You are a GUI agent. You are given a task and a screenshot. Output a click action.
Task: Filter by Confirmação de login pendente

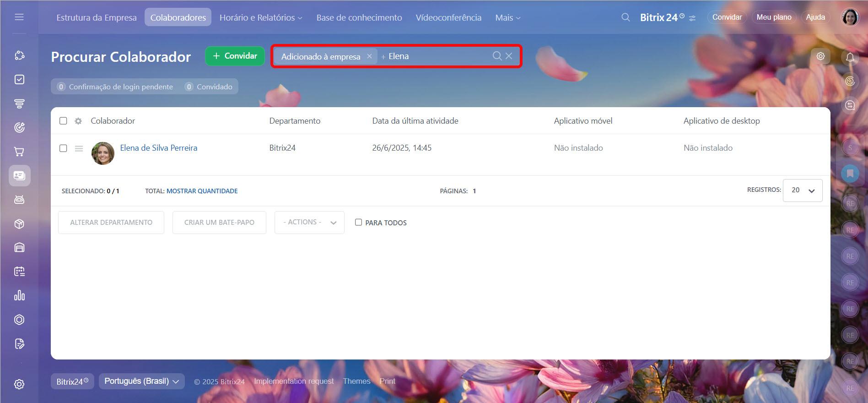115,87
